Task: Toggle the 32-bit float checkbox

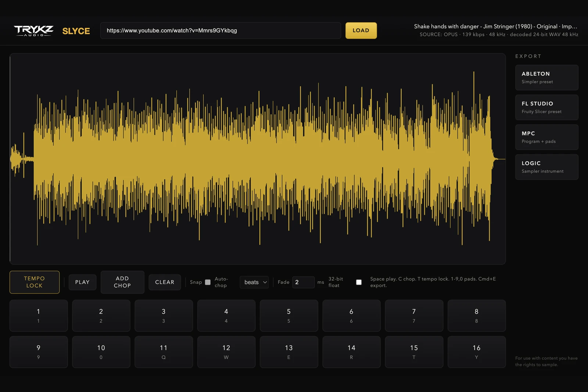Action: (359, 282)
